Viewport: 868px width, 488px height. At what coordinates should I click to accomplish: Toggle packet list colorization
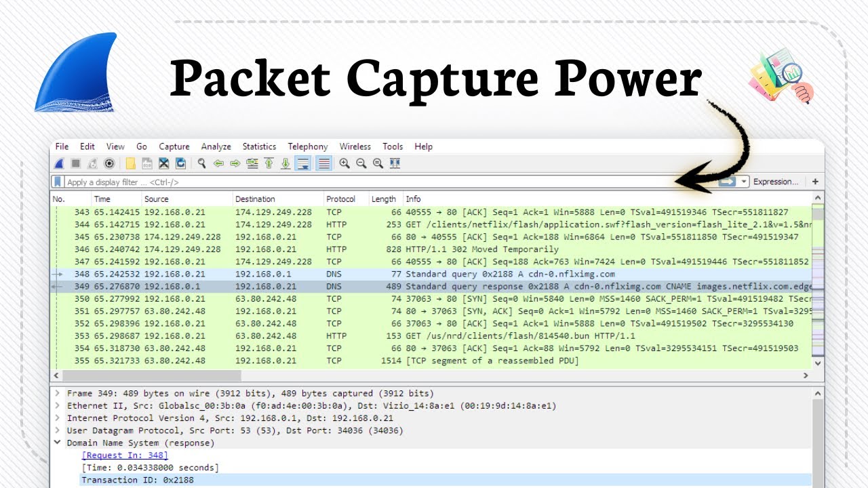[x=323, y=163]
